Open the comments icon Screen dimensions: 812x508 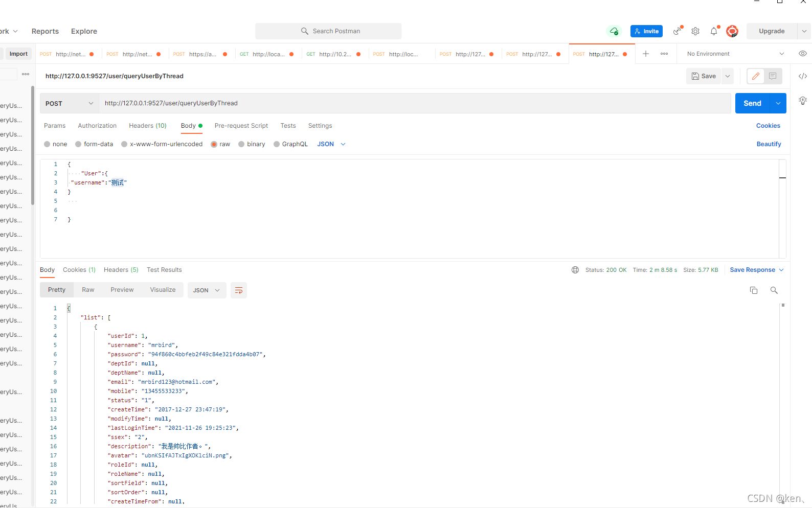pos(773,76)
